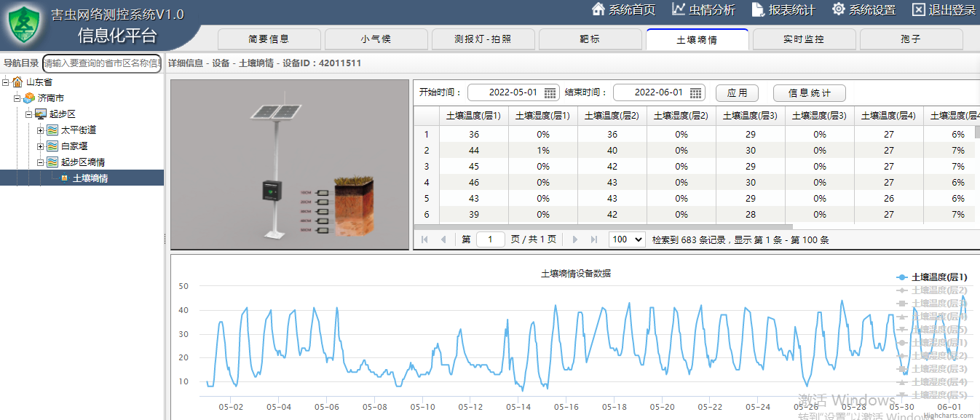Open the page size 100 dropdown
Image resolution: width=980 pixels, height=420 pixels.
tap(627, 239)
